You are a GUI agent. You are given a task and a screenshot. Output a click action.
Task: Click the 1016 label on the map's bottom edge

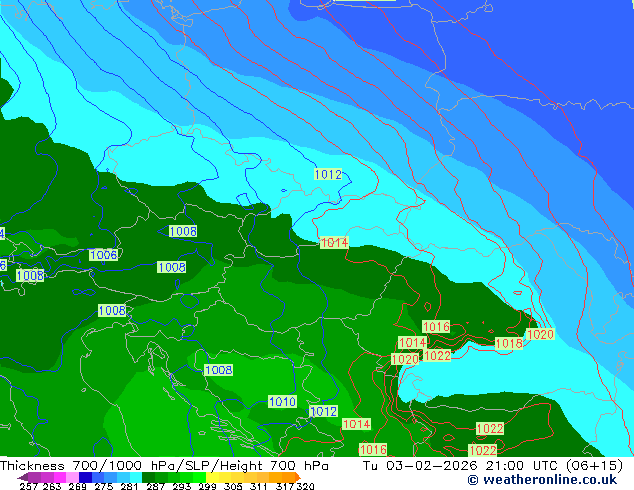click(373, 449)
